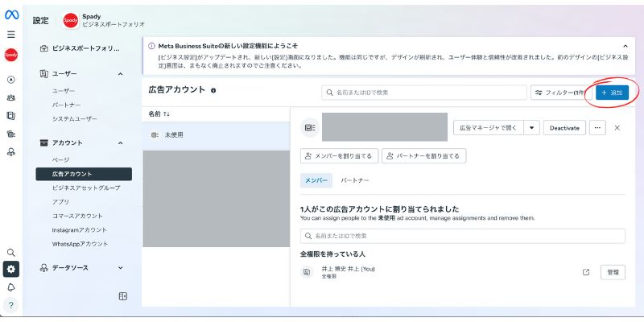
Task: Click メンバーを割り当てる button
Action: click(339, 156)
